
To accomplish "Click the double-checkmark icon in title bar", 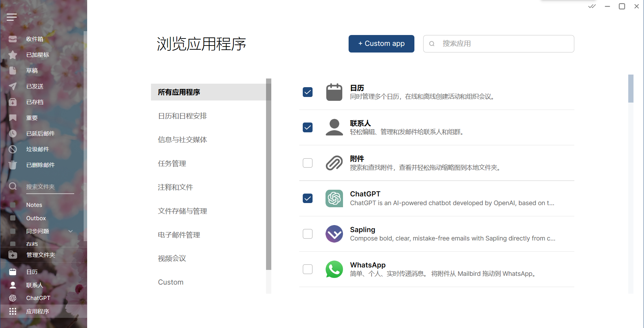I will [592, 6].
